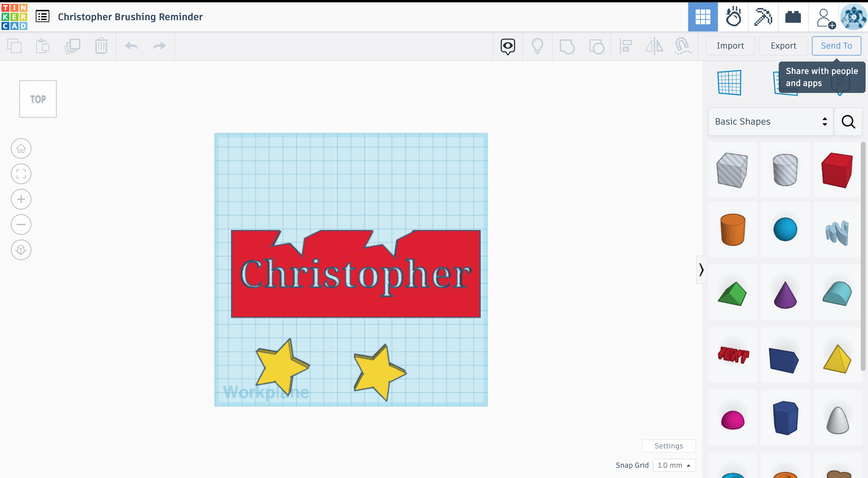Expand the right panel collapse arrow

701,269
